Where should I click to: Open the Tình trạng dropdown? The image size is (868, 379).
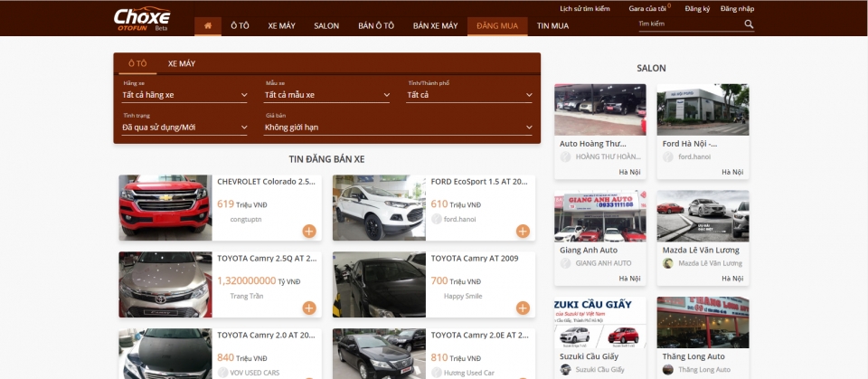[184, 128]
